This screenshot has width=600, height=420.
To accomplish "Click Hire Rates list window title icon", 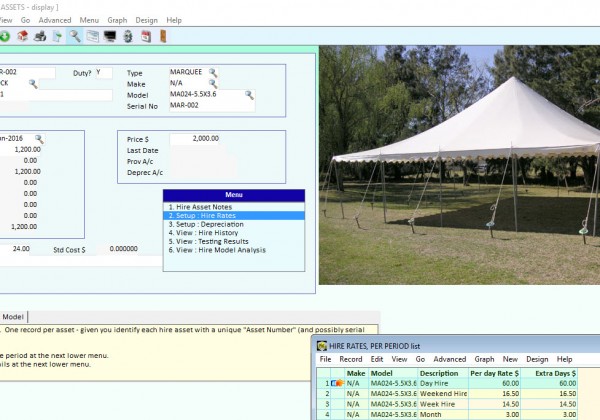I will click(x=322, y=346).
